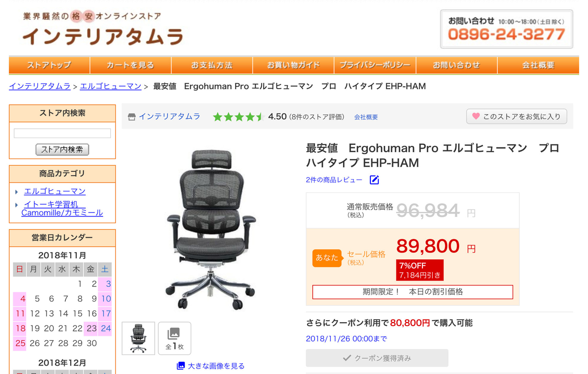Click the このストアをお気に入り button

point(516,117)
